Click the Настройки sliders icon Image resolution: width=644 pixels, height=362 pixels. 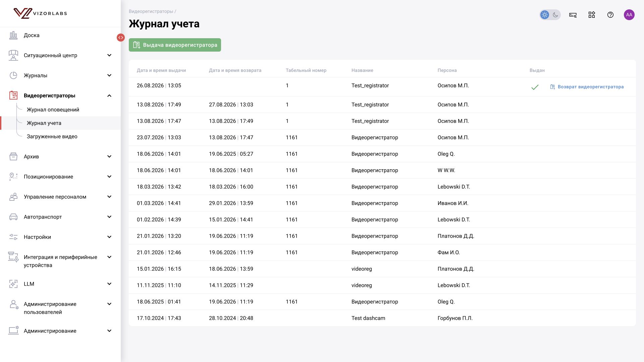(13, 237)
